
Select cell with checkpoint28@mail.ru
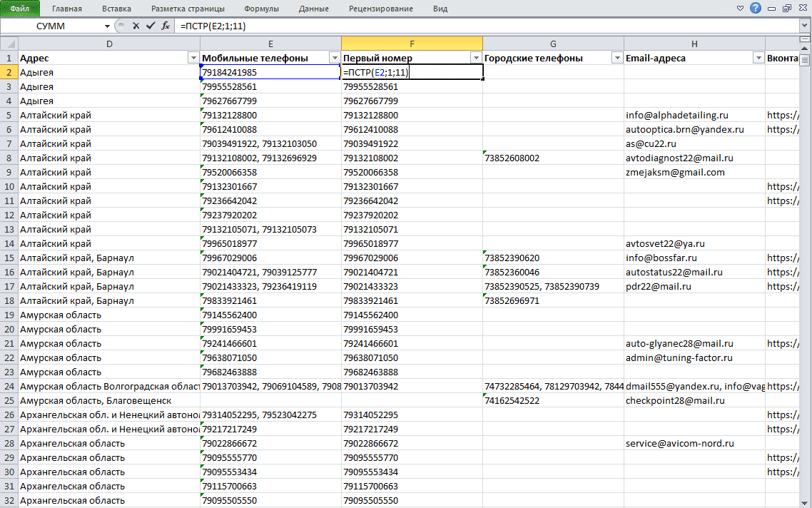(x=694, y=400)
